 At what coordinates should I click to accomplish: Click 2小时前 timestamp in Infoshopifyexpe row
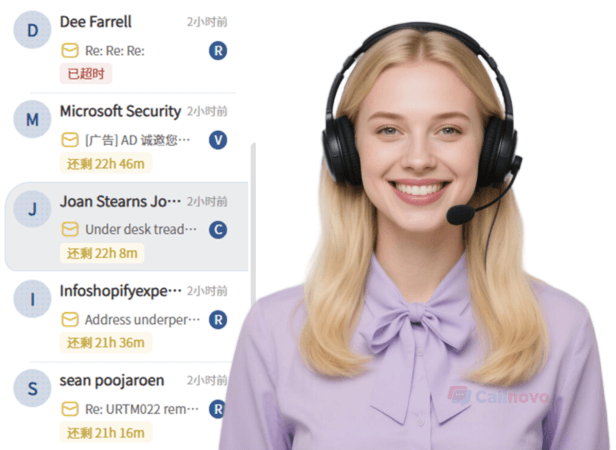coord(207,291)
